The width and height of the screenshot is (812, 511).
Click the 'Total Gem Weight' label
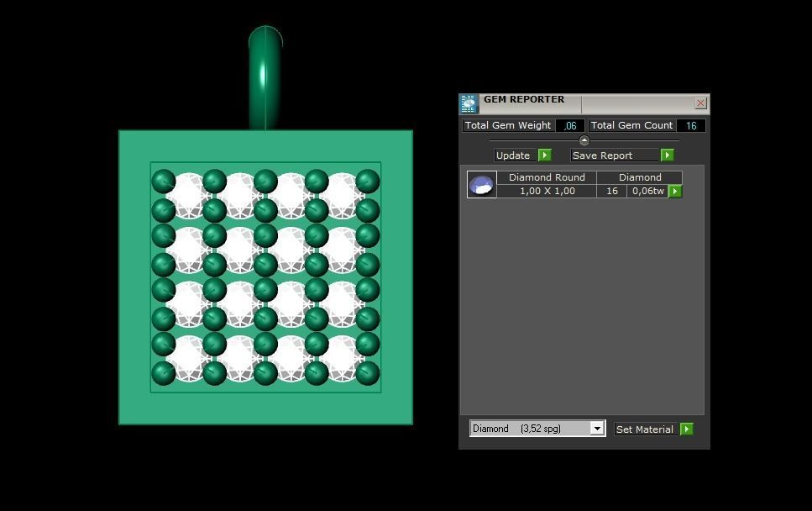coord(508,125)
